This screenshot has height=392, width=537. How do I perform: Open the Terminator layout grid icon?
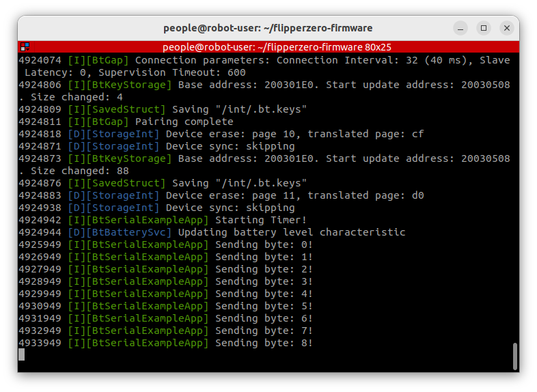pos(25,46)
